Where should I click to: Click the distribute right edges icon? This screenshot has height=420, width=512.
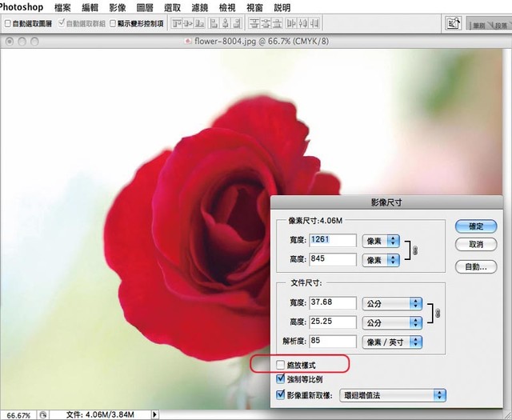313,24
